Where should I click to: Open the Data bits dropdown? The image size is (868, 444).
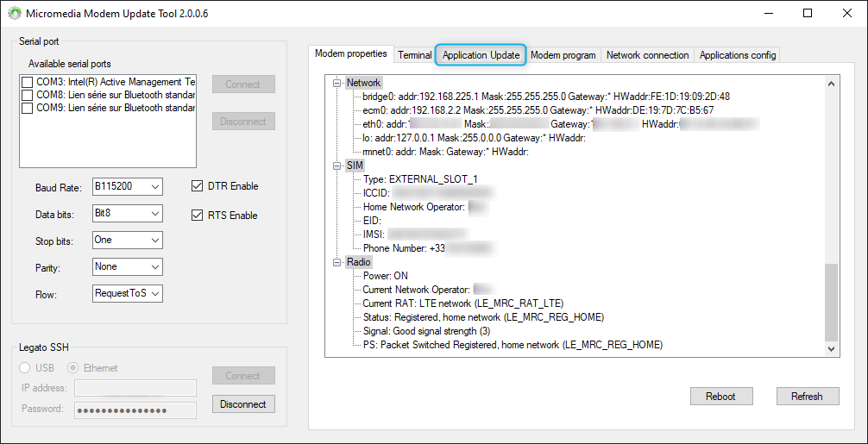(x=128, y=213)
